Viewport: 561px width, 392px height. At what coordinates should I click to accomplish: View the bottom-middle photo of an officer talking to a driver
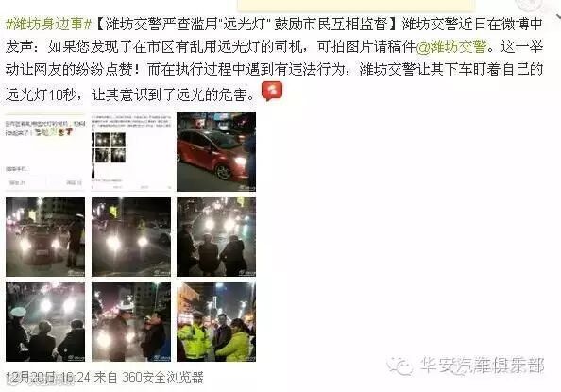131,322
